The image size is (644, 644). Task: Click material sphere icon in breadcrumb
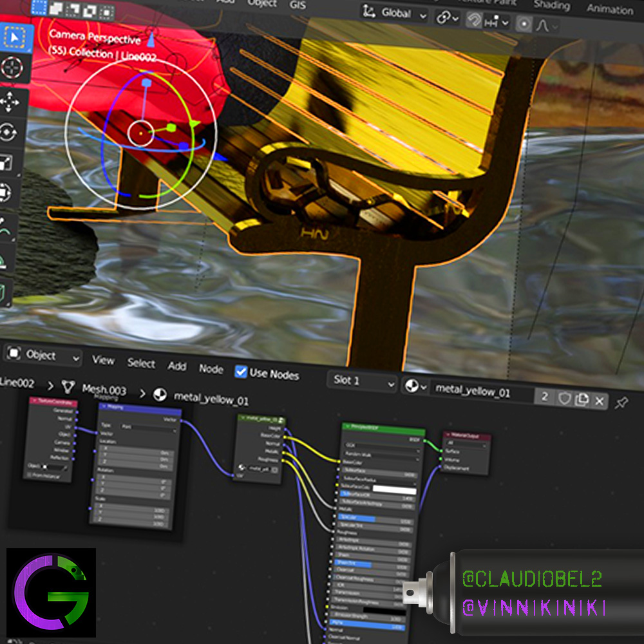click(160, 395)
